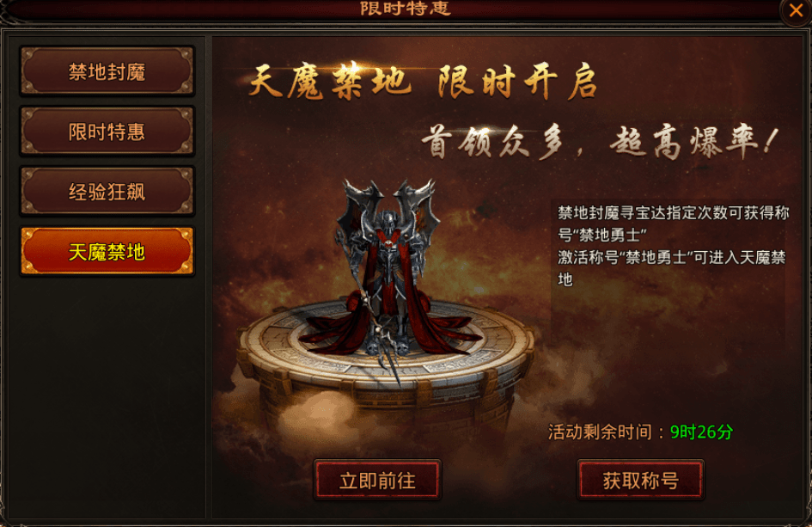
Task: Click the 天魔禁地 限时开启 banner title
Action: coord(422,82)
